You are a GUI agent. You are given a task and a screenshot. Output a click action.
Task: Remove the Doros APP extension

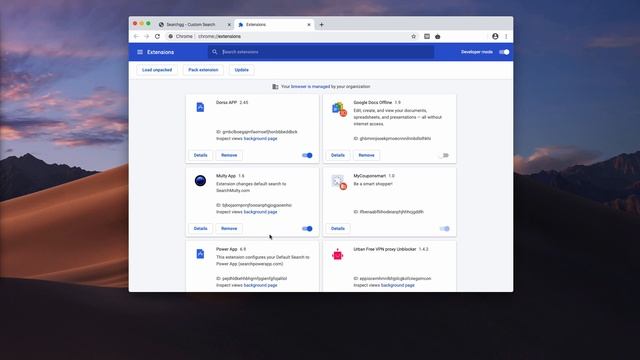[x=229, y=155]
